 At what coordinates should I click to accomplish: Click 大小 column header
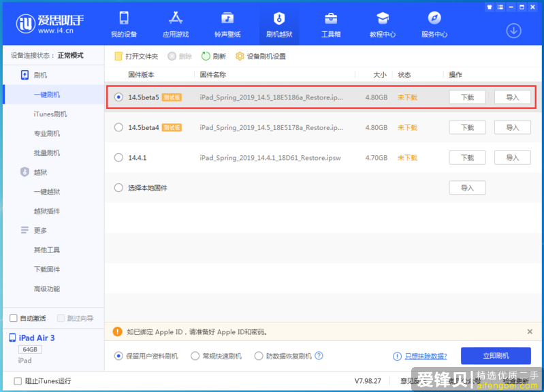(x=380, y=75)
